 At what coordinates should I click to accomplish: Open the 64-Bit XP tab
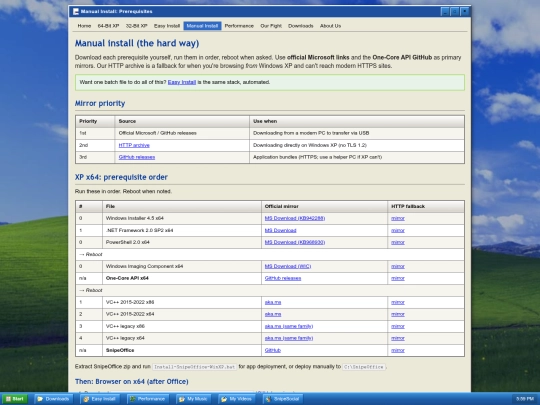(108, 26)
